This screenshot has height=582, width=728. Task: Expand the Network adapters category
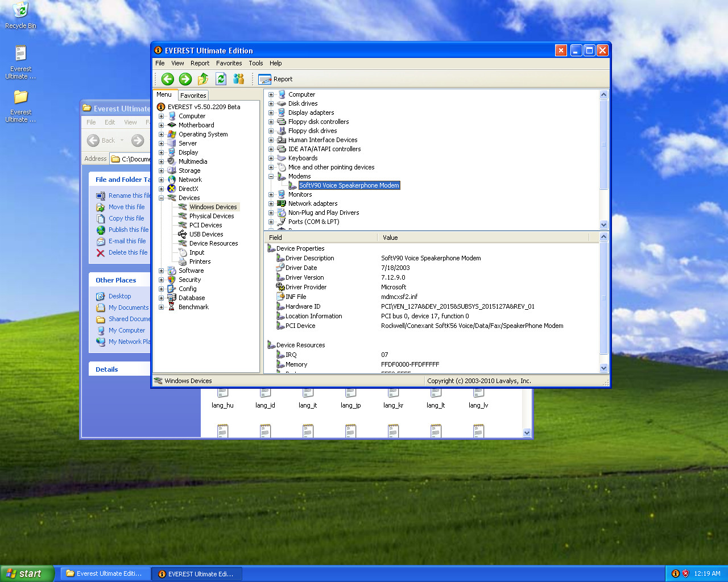pos(271,203)
